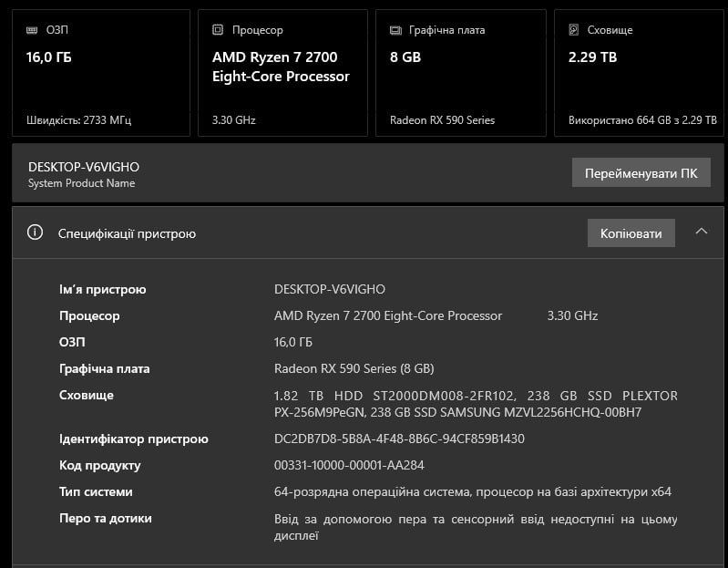Select the AMD Ryzen 7 2700 Eight-Core Processor value
This screenshot has height=568, width=728.
click(388, 315)
